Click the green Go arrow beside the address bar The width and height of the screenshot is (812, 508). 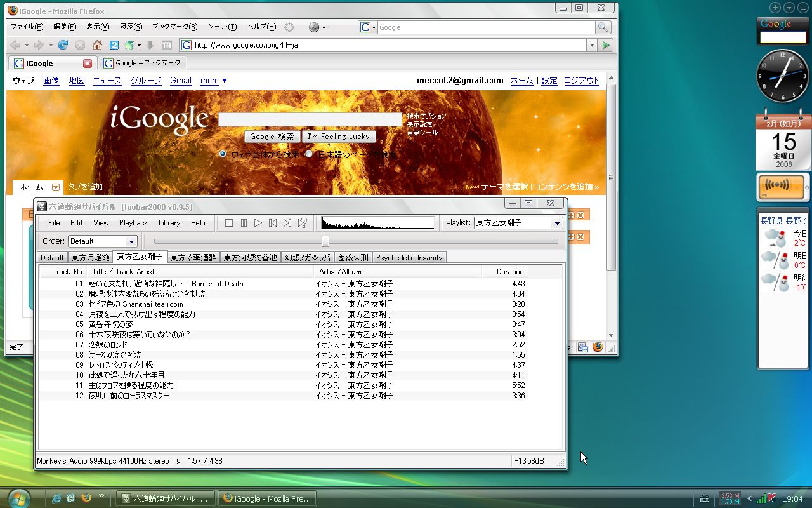point(606,45)
